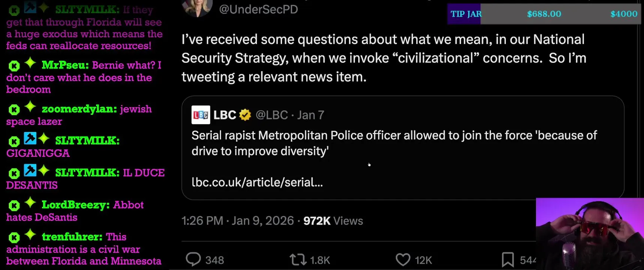This screenshot has width=644, height=270.
Task: Click the 1:26 PM Jan 9, 2026 timestamp
Action: [238, 220]
